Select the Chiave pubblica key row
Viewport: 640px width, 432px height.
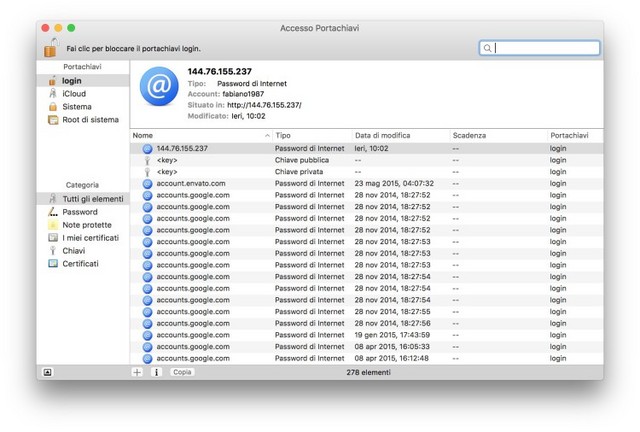(x=300, y=159)
